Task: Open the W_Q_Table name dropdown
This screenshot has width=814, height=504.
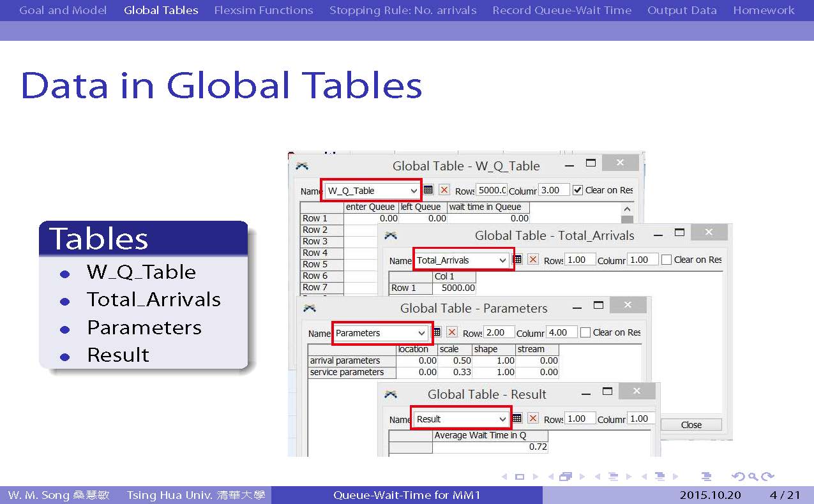Action: pyautogui.click(x=414, y=191)
